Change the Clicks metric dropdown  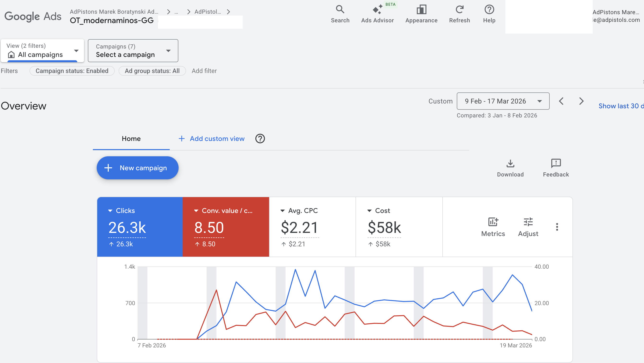tap(121, 211)
